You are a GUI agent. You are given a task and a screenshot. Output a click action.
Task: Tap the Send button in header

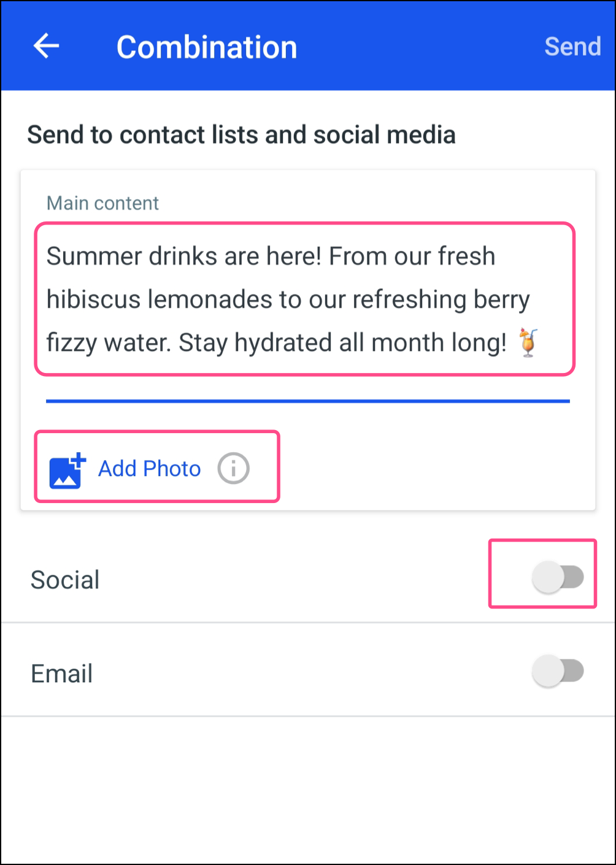pyautogui.click(x=572, y=47)
